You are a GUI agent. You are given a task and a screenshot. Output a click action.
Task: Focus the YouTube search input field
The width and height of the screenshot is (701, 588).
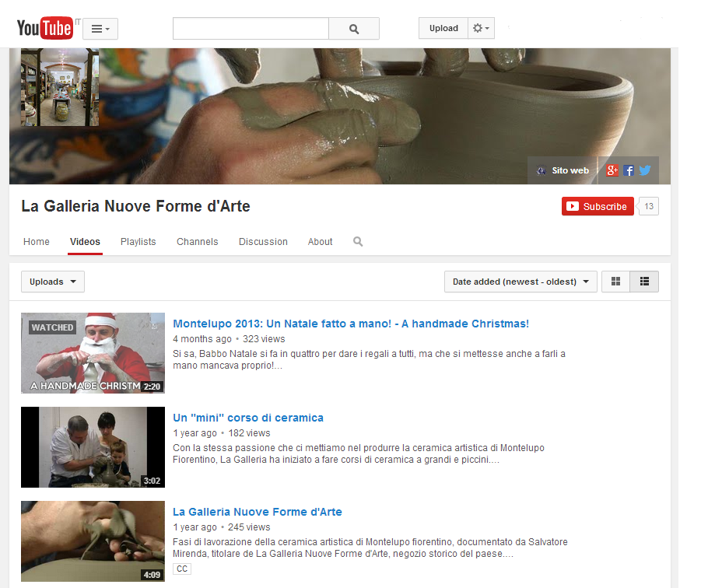pos(251,29)
